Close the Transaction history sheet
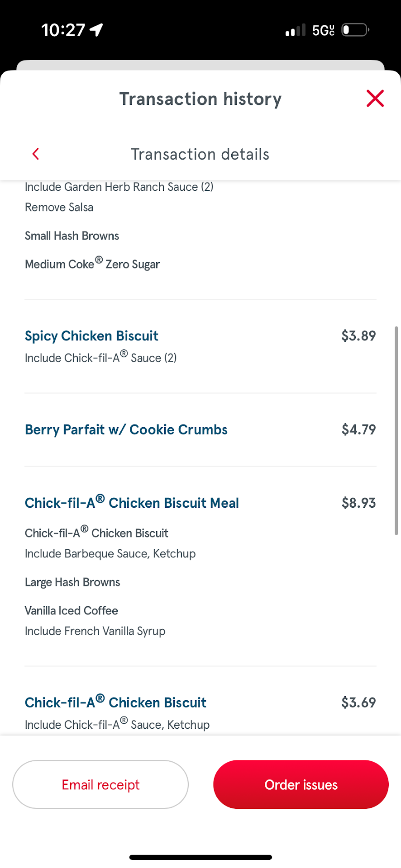This screenshot has height=868, width=401. click(x=375, y=99)
